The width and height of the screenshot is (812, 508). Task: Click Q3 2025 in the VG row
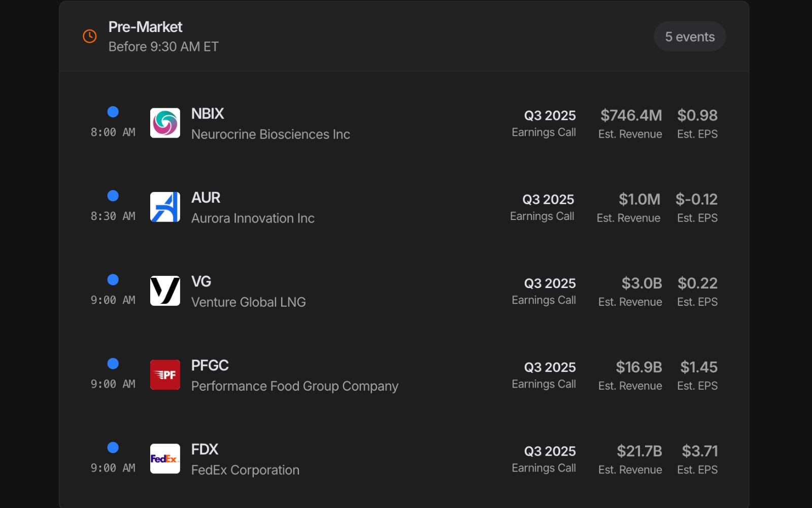pos(550,283)
